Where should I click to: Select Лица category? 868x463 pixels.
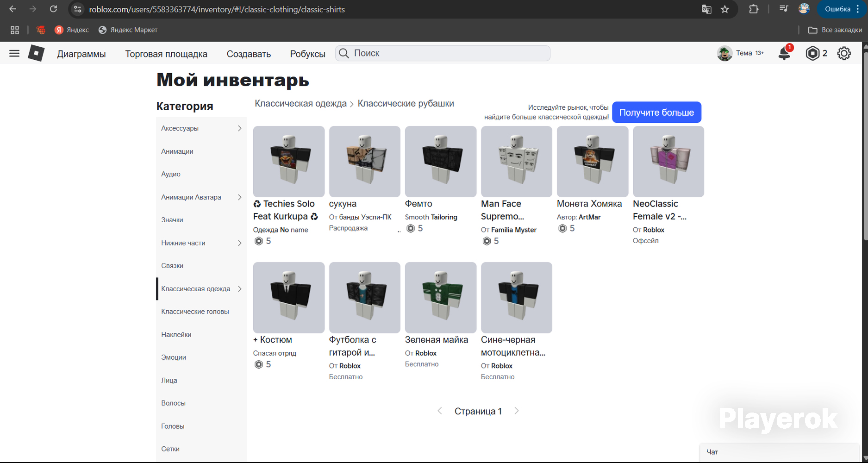[x=201, y=381]
